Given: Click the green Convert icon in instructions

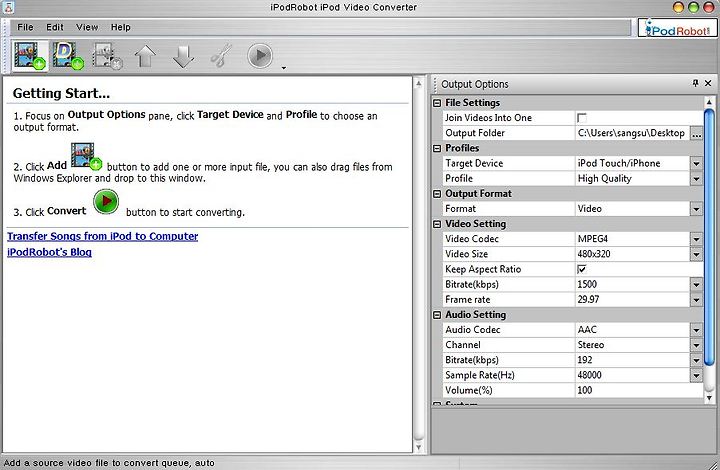Looking at the screenshot, I should pyautogui.click(x=106, y=201).
